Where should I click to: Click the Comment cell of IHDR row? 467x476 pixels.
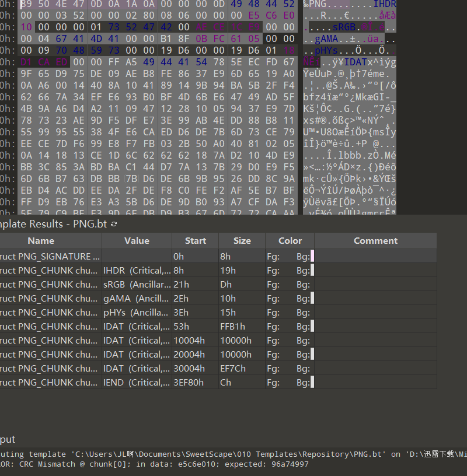[375, 270]
